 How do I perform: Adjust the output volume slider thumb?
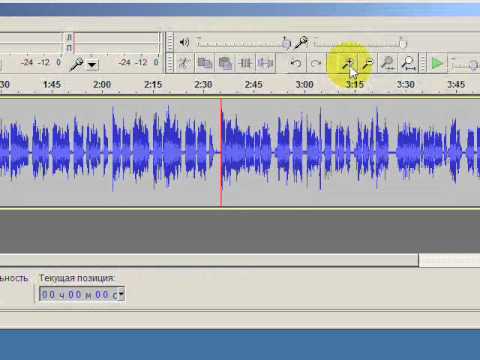[286, 43]
